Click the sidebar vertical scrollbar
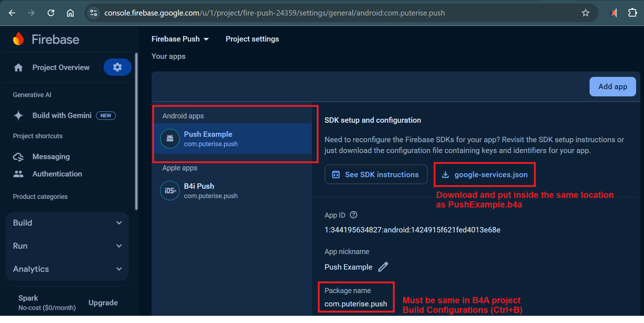 [x=136, y=131]
